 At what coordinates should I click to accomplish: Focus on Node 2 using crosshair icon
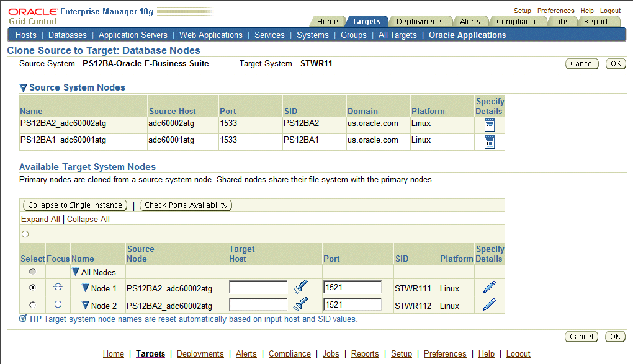pos(58,304)
